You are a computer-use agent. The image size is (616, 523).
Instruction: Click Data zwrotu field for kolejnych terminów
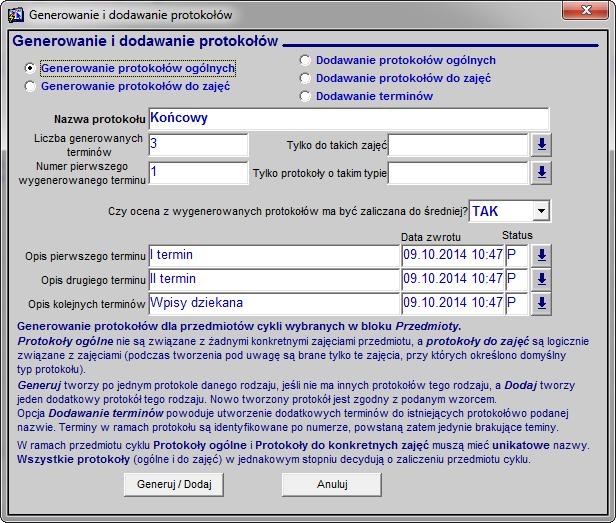[453, 303]
